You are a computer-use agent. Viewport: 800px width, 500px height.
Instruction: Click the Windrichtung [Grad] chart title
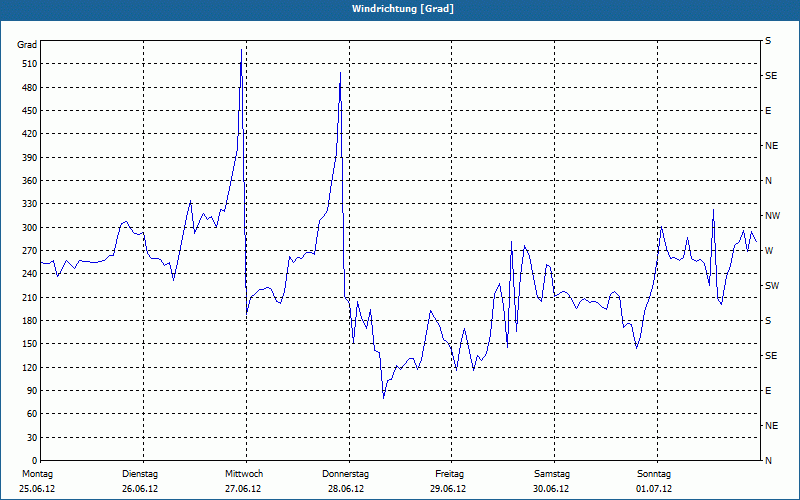tap(403, 9)
